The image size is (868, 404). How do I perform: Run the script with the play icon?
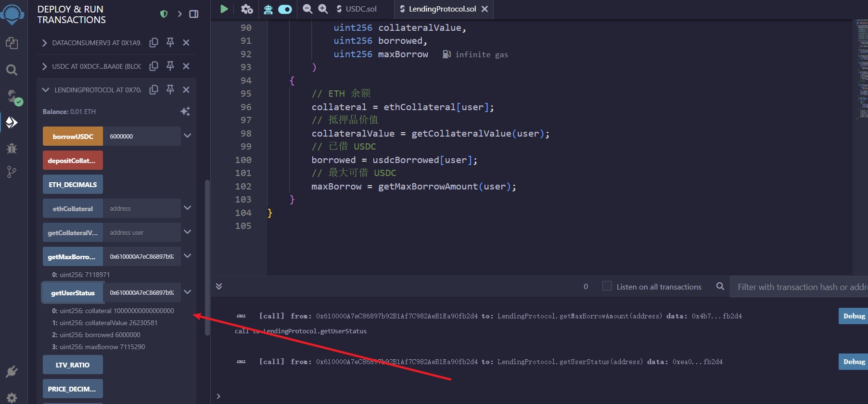(x=224, y=9)
